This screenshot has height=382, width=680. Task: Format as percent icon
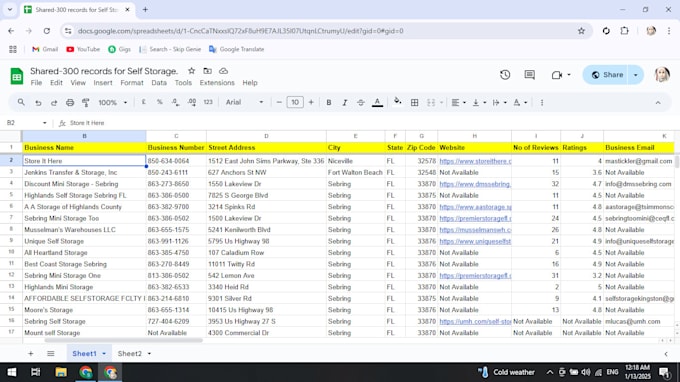point(160,102)
